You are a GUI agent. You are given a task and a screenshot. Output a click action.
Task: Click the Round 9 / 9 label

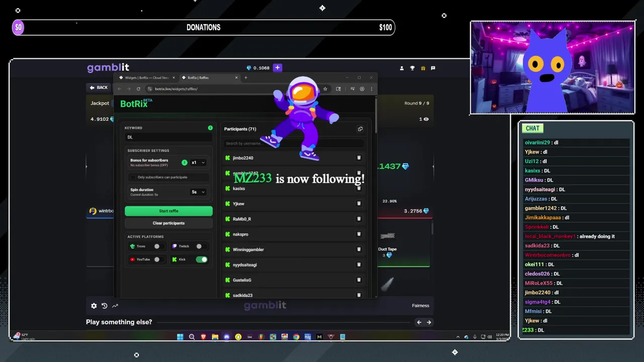pos(417,103)
